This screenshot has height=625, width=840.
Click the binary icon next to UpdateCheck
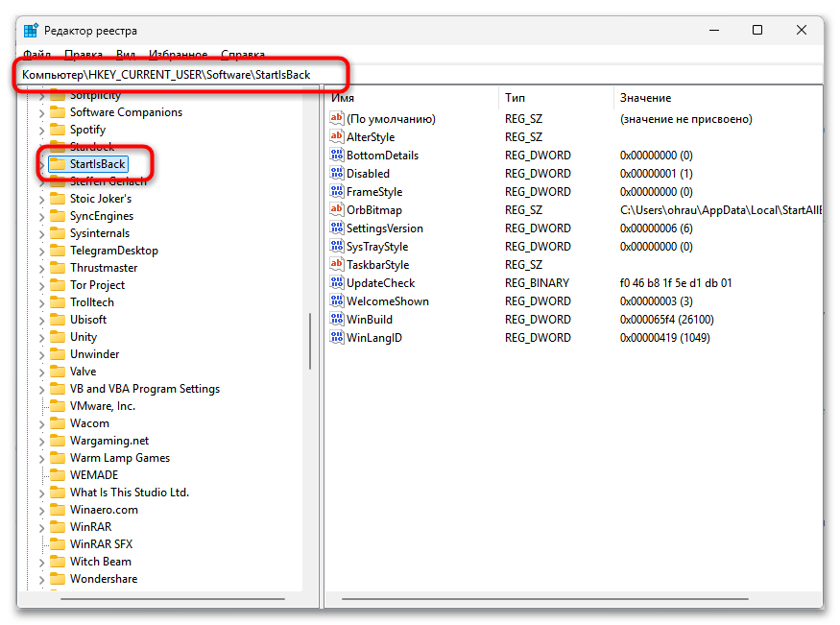337,282
